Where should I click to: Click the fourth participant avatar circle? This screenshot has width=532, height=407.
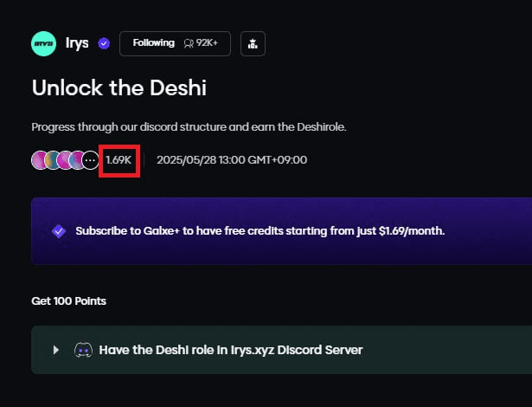pos(76,160)
